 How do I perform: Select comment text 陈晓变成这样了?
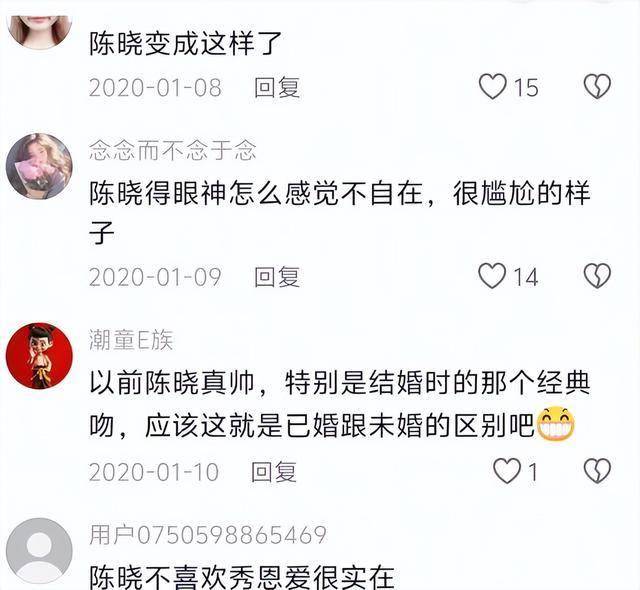pyautogui.click(x=186, y=43)
